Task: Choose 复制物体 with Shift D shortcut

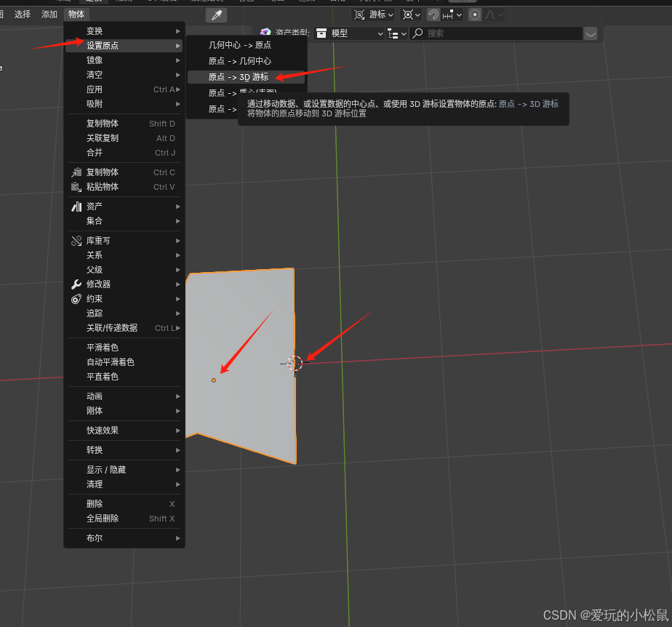Action: point(124,124)
